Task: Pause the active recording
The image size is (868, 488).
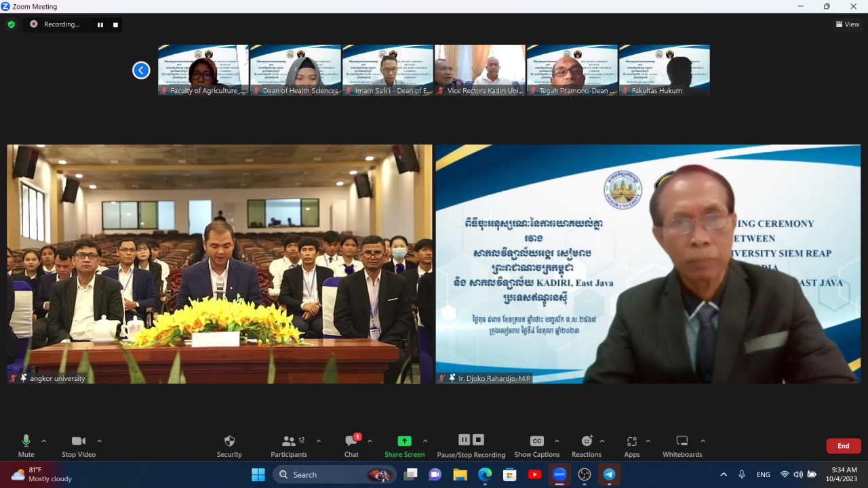Action: (464, 439)
